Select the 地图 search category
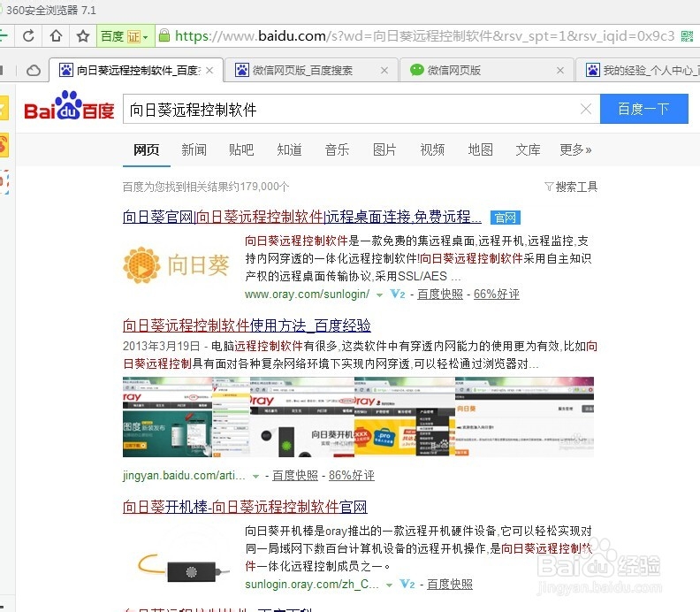This screenshot has width=700, height=612. click(480, 149)
